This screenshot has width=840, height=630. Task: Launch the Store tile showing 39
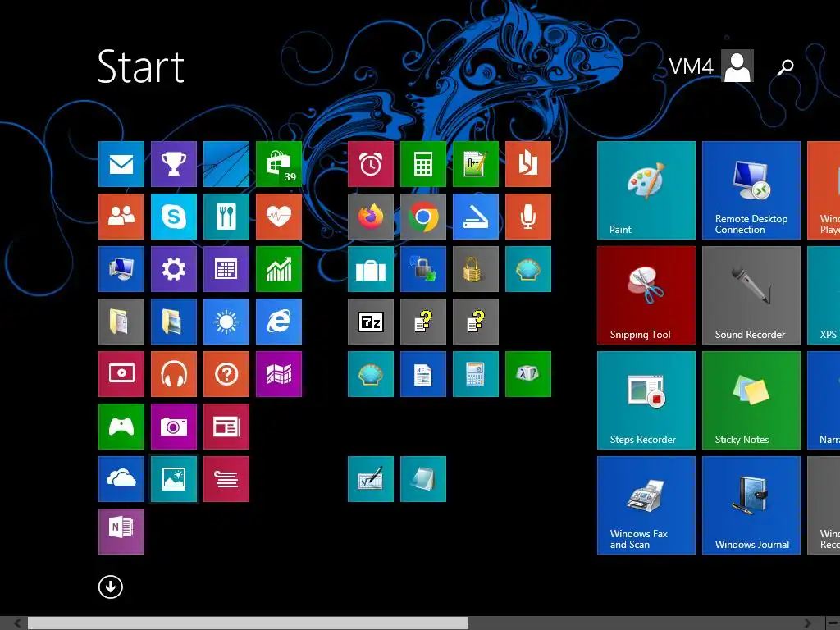[x=279, y=164]
